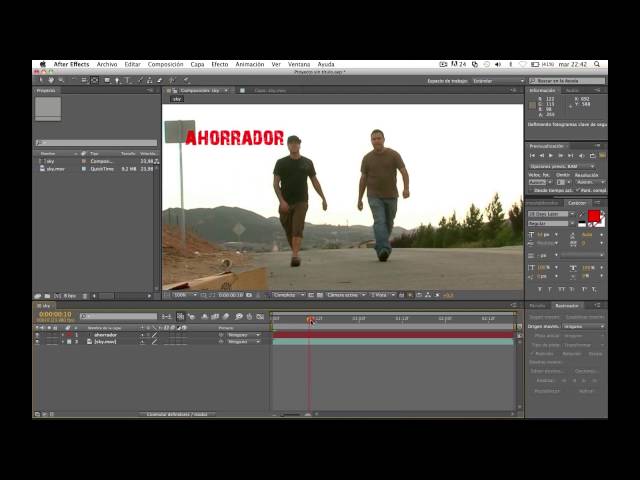Toggle hide shy layers in timeline
The height and width of the screenshot is (480, 640).
204,316
